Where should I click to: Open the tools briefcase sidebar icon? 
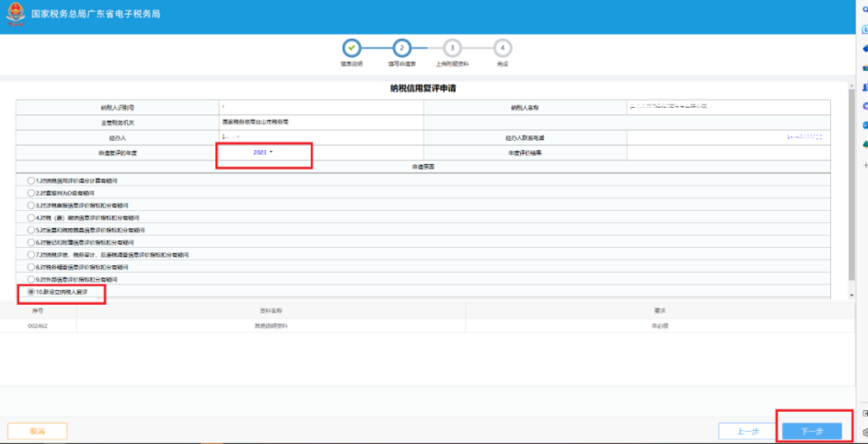pyautogui.click(x=864, y=67)
